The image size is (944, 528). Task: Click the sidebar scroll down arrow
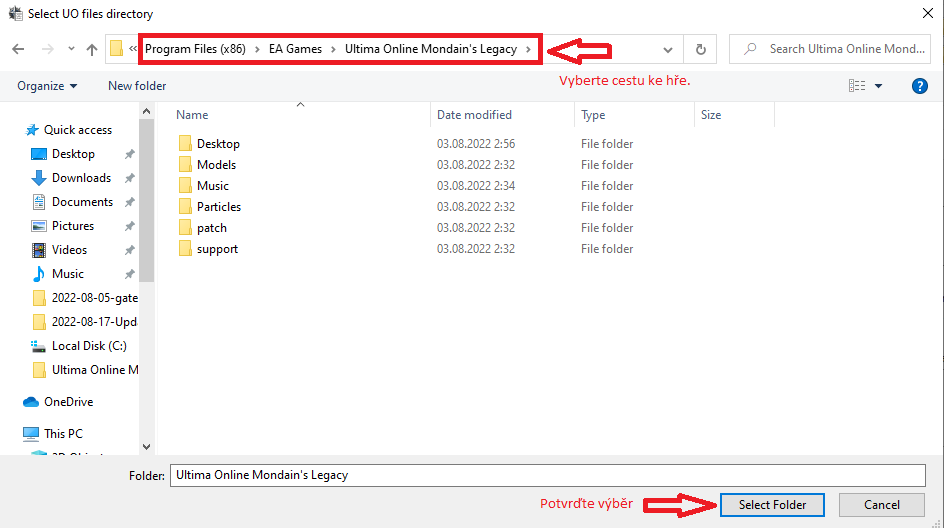pos(146,447)
